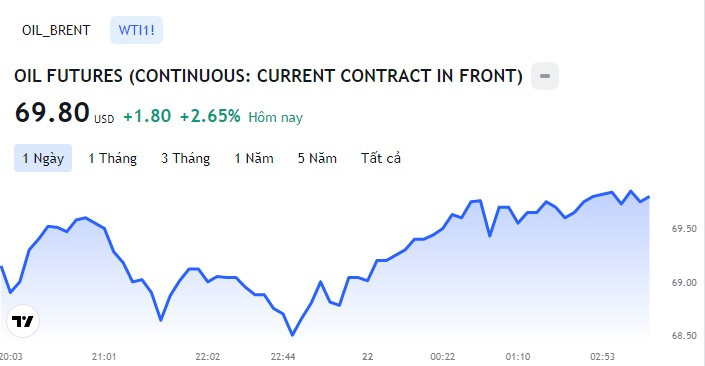Show the 1 Năm chart range
This screenshot has width=705, height=366.
(254, 158)
